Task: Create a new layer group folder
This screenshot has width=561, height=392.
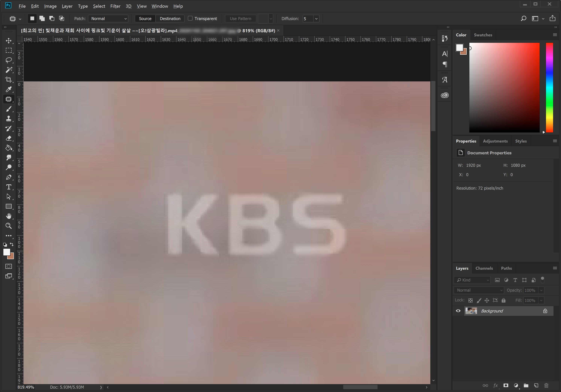Action: coord(526,385)
